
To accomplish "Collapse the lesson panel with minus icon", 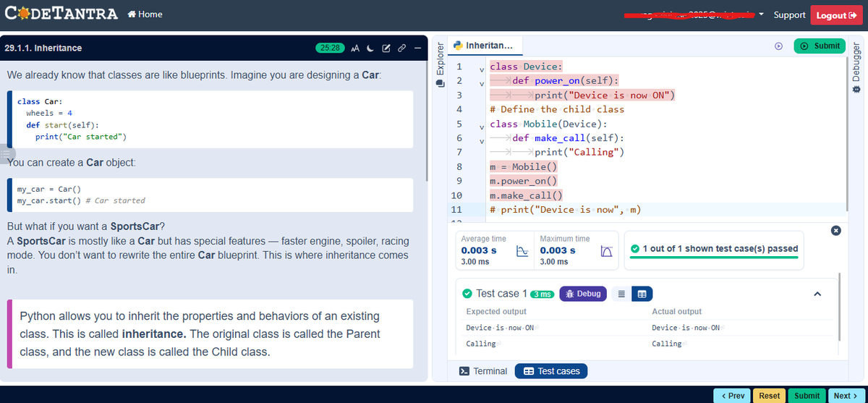I will click(x=417, y=48).
